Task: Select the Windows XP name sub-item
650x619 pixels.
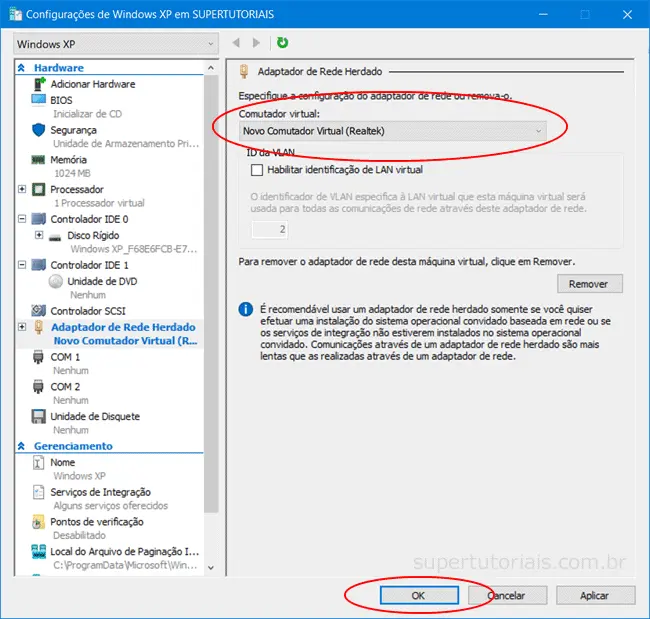Action: (79, 476)
